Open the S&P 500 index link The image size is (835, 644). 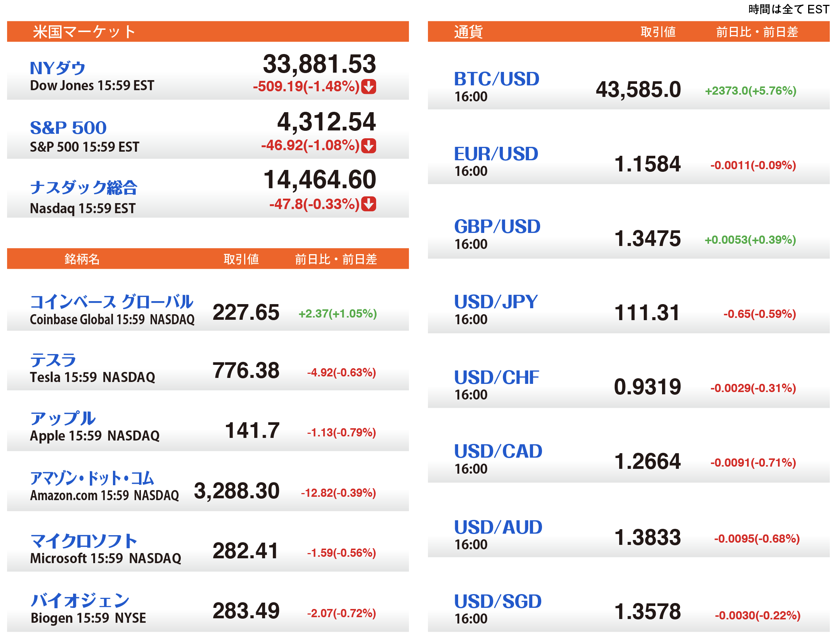tap(69, 128)
